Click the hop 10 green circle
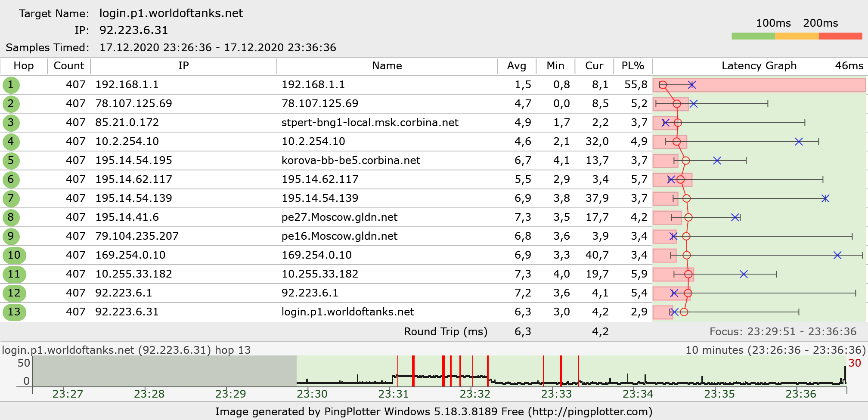This screenshot has height=420, width=868. (x=14, y=255)
